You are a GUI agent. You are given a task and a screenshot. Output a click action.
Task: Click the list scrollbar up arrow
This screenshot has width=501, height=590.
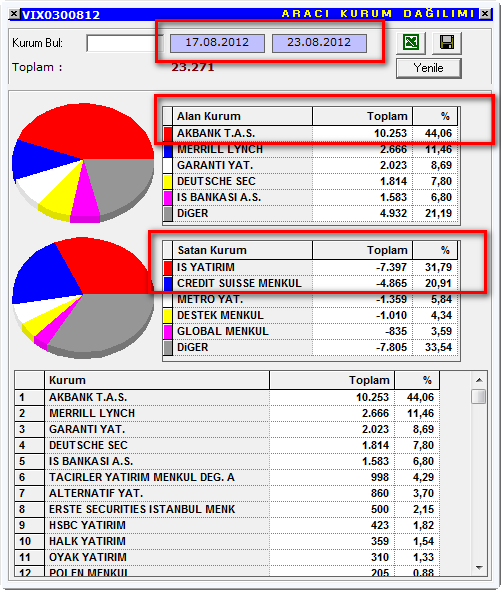click(x=479, y=380)
